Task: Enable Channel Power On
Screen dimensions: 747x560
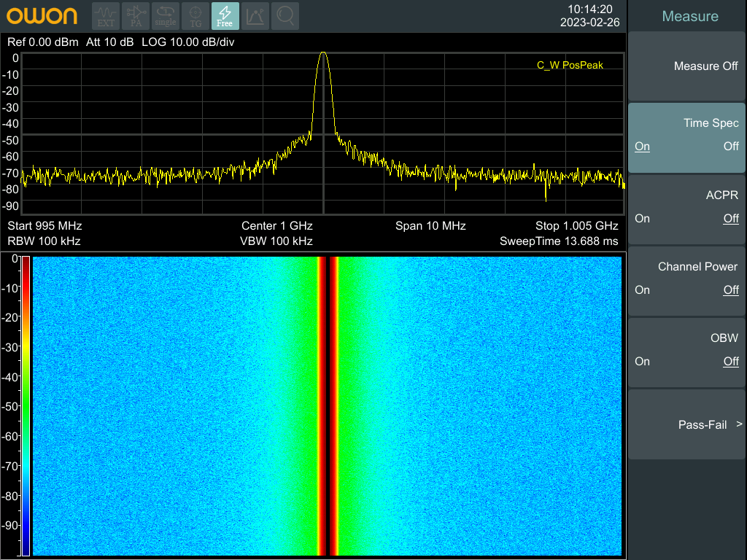Action: [x=642, y=290]
